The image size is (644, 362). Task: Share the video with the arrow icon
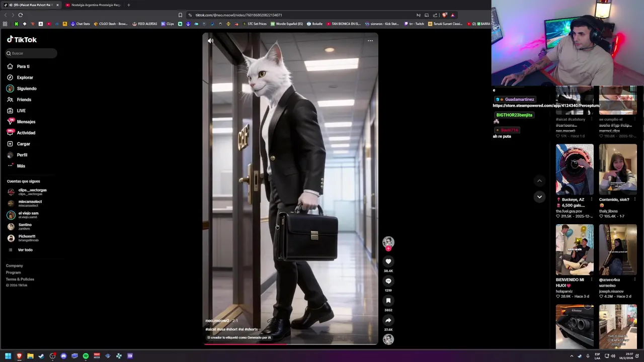coord(388,320)
